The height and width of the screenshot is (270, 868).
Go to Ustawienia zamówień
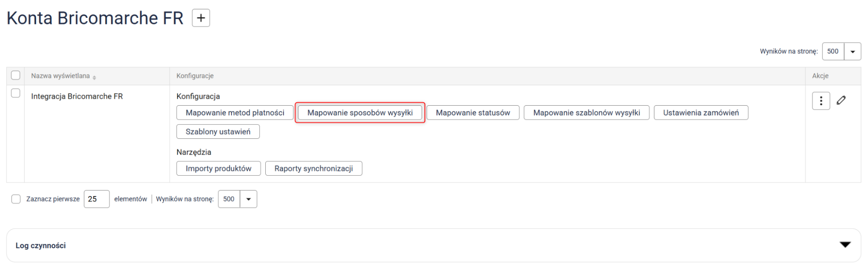point(700,113)
